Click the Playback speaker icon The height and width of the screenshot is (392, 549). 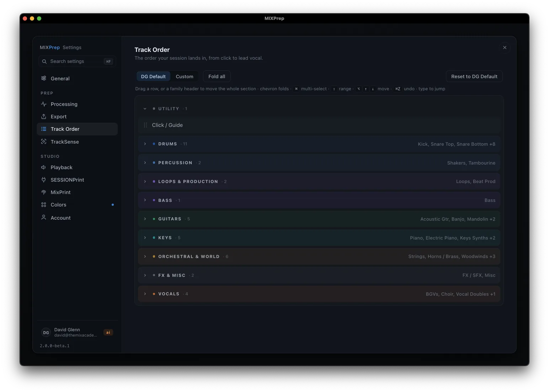[44, 167]
